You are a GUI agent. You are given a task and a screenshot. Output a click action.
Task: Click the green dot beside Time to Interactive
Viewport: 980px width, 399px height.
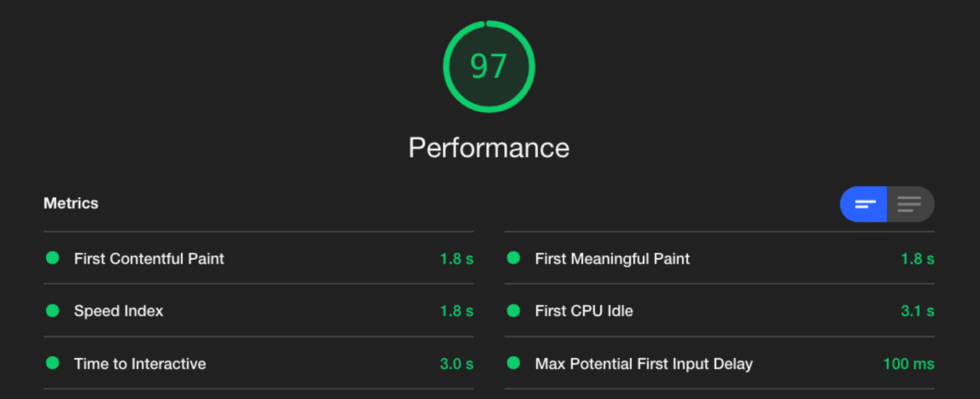click(53, 363)
